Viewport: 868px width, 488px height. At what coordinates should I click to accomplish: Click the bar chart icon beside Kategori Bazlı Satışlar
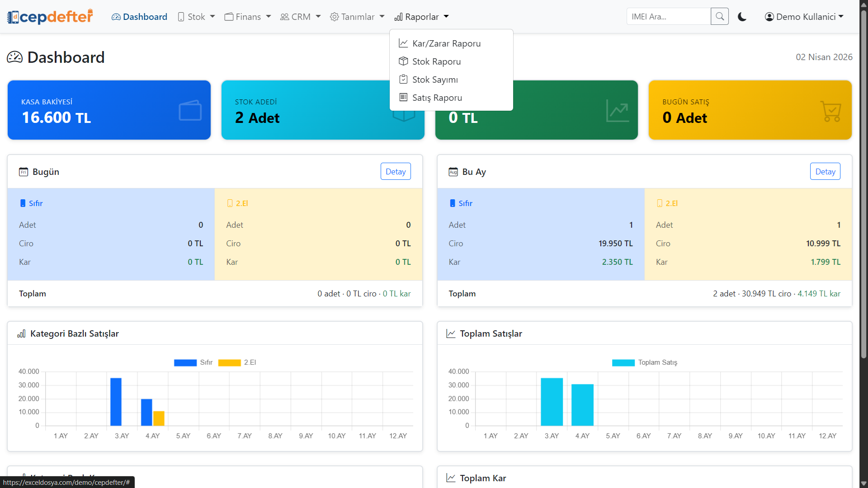[x=21, y=334]
